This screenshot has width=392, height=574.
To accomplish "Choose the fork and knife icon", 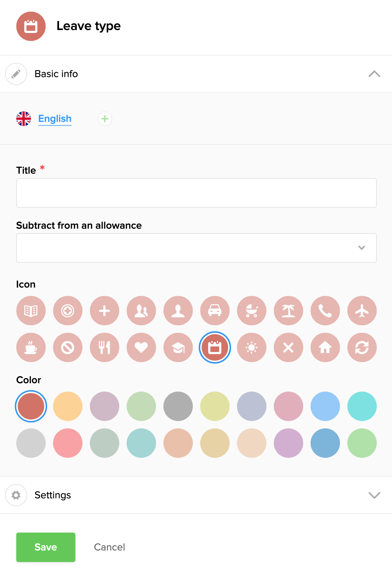I will [104, 347].
